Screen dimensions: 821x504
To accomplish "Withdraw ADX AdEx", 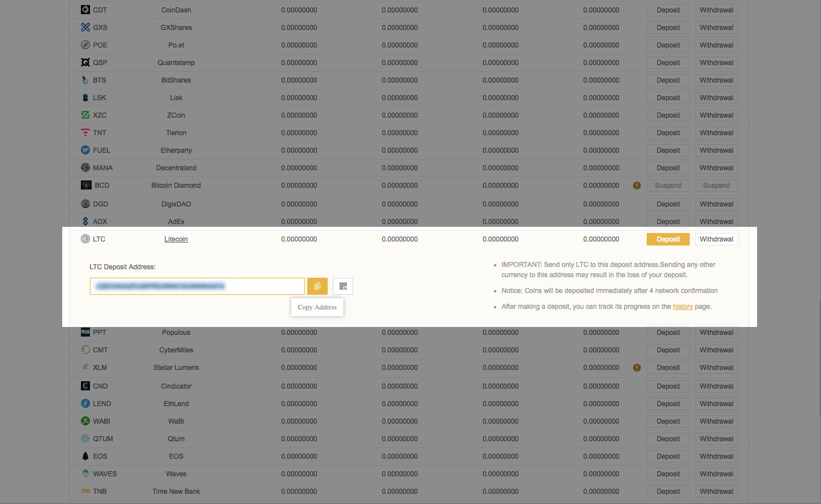I will (x=716, y=222).
